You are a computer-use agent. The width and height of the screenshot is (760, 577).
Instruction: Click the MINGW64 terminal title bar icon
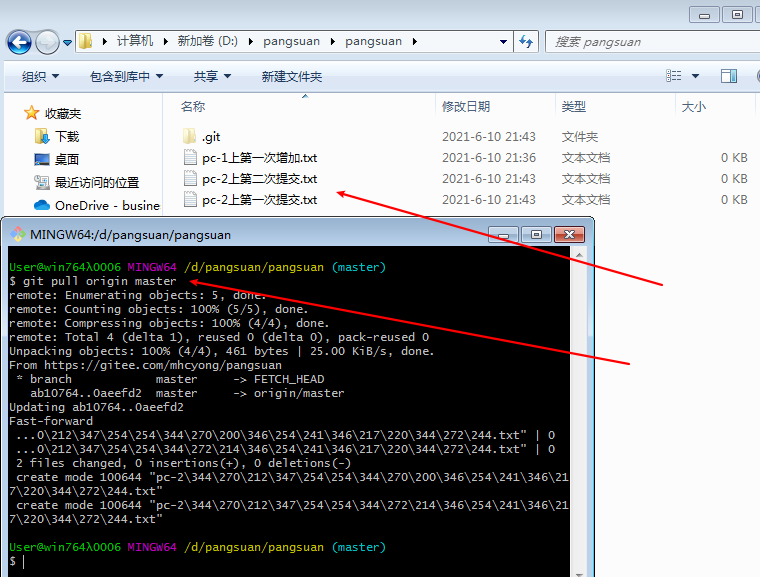17,235
